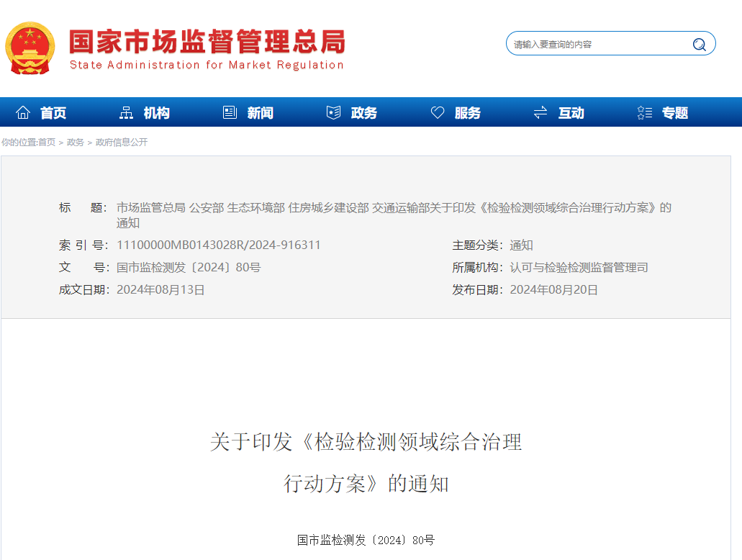742x560 pixels.
Task: Click the organization icon next to 机构
Action: pos(126,112)
